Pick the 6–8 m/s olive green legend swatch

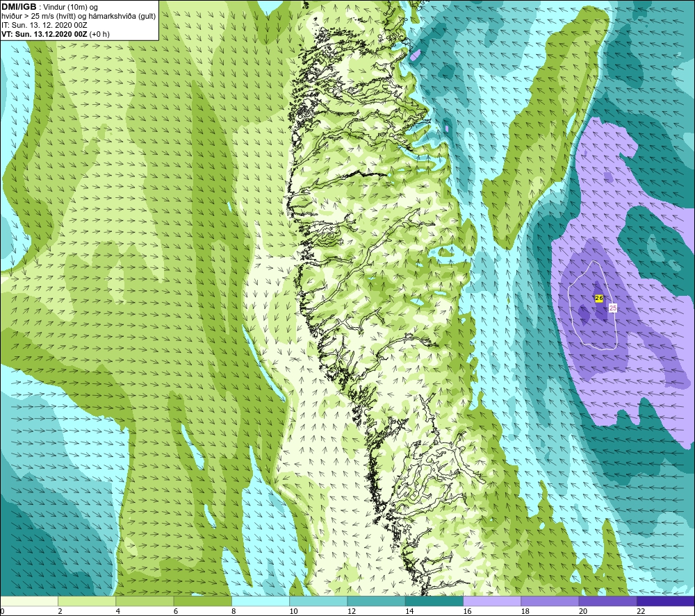coord(202,601)
